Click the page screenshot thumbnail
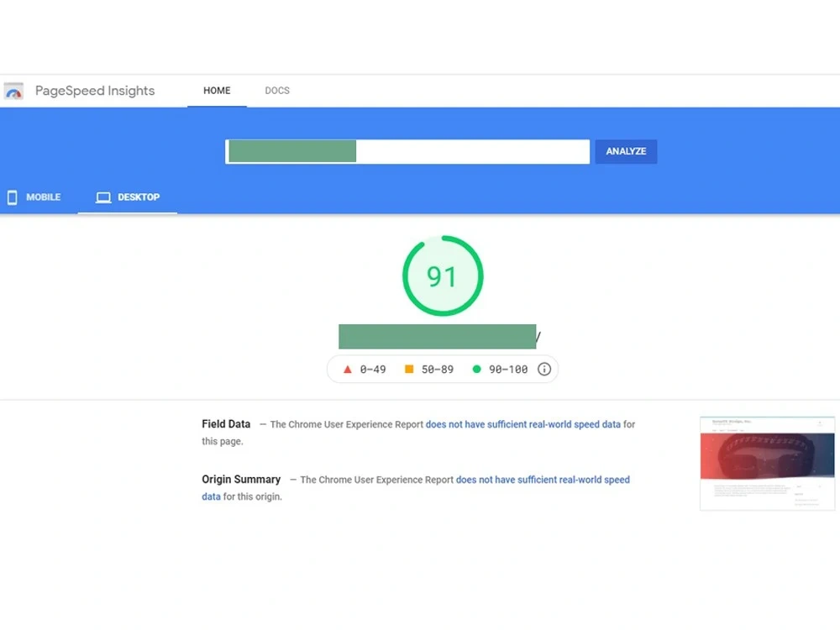Screen dimensions: 840x630 tap(767, 464)
